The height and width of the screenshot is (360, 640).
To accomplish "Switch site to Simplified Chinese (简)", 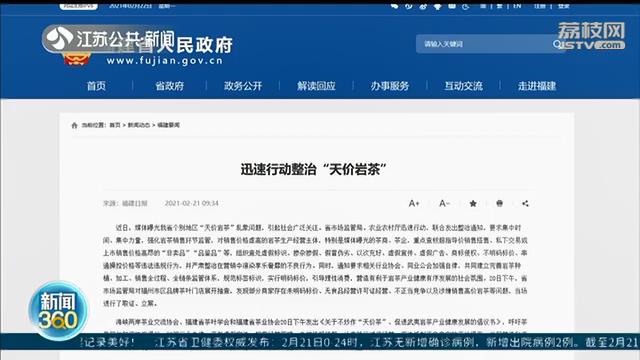I will point(483,6).
